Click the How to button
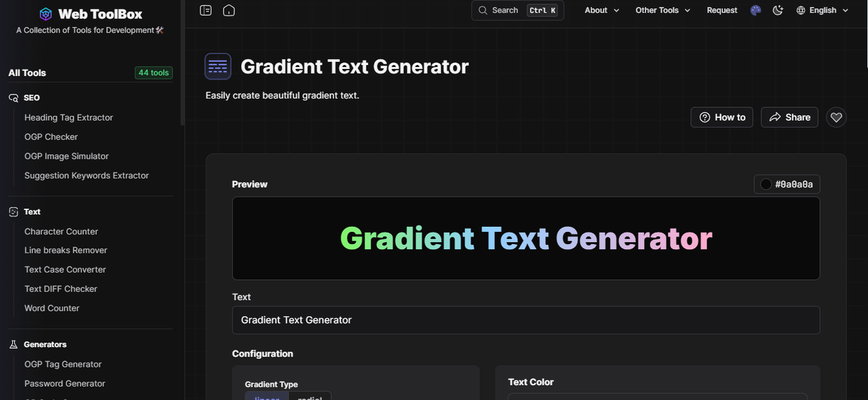This screenshot has height=400, width=868. (722, 117)
